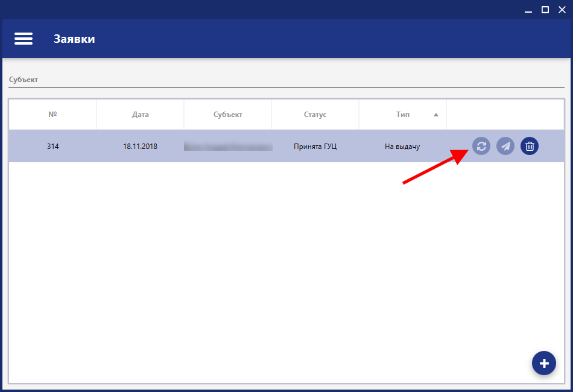The image size is (573, 392).
Task: Click the blurred subject cell in the row
Action: (x=228, y=147)
